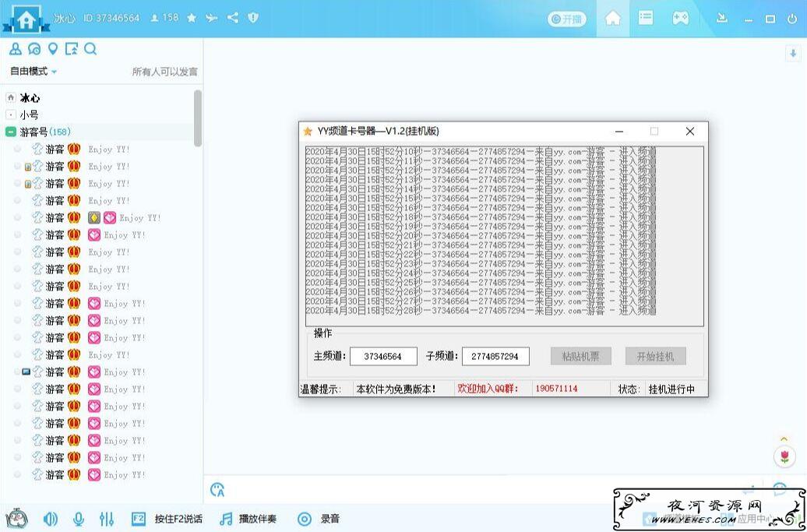Click 所有人可以发言 text
807x532 pixels.
click(x=164, y=72)
